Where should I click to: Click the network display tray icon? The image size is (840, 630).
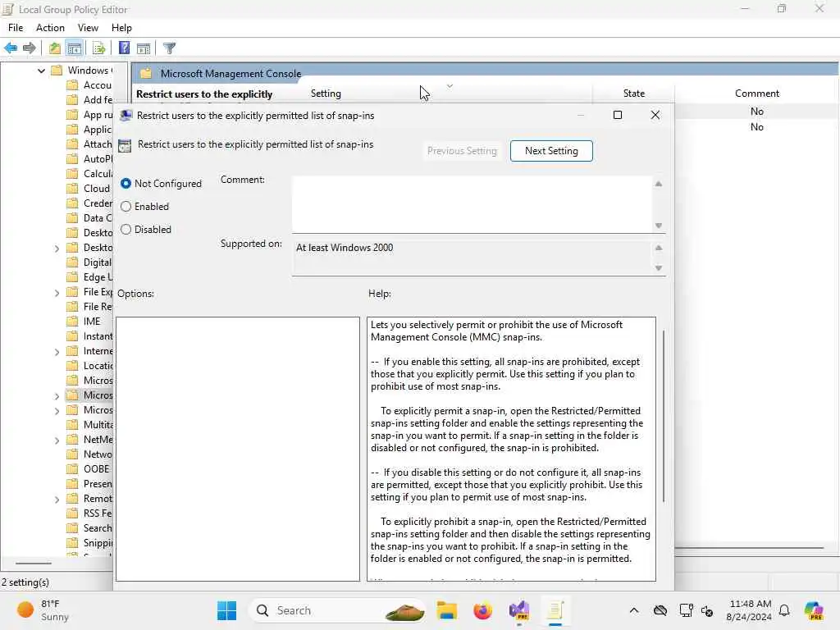(x=687, y=610)
